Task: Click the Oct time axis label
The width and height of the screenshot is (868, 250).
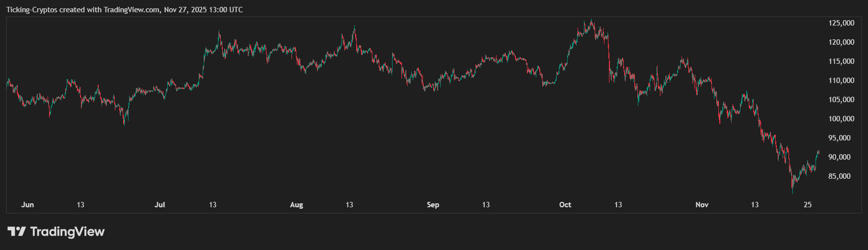Action: coord(565,205)
